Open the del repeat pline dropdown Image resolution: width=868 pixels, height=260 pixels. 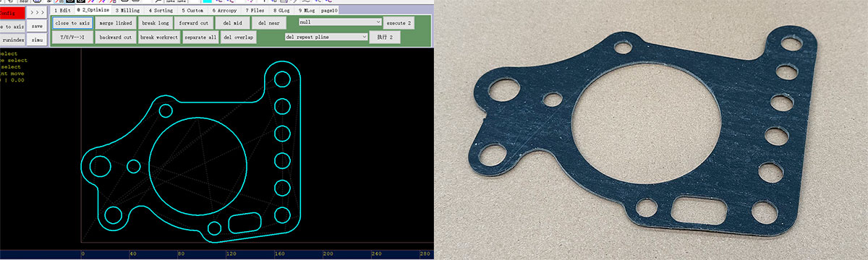pos(326,36)
